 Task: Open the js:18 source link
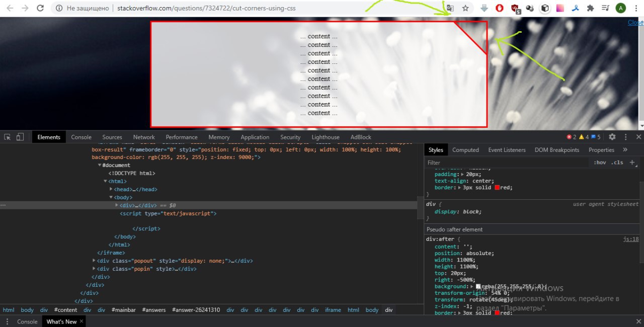pos(631,239)
